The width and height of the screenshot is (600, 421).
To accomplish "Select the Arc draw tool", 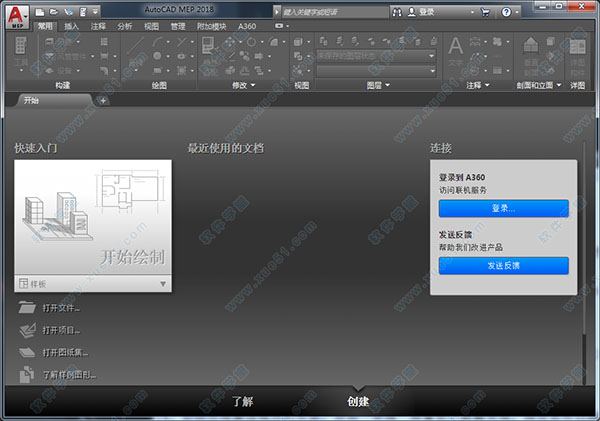I will pos(158,41).
